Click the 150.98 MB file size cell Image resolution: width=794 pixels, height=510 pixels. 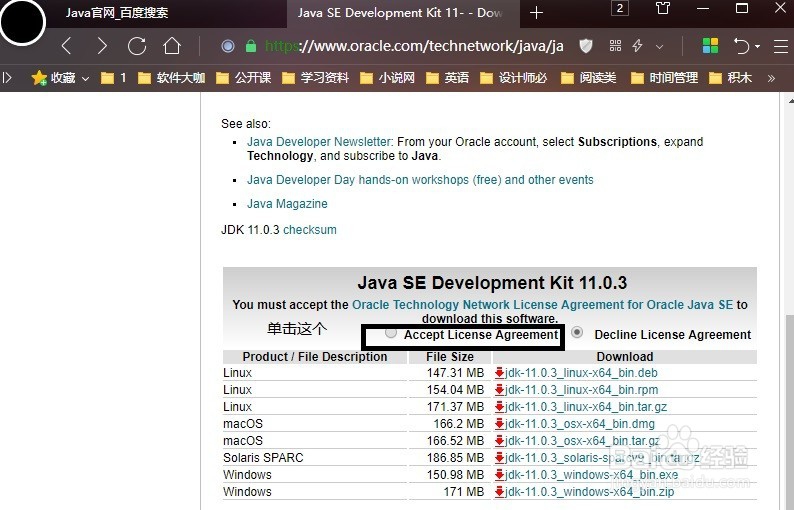[455, 475]
